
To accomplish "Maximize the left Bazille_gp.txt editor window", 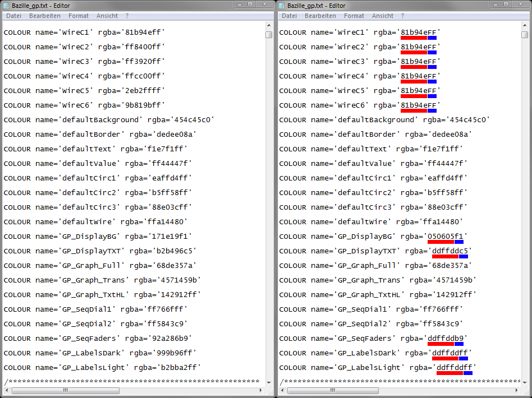I will click(250, 4).
